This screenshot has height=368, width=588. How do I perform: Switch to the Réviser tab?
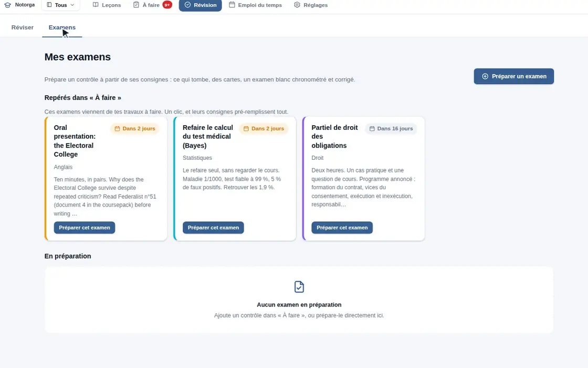point(23,27)
